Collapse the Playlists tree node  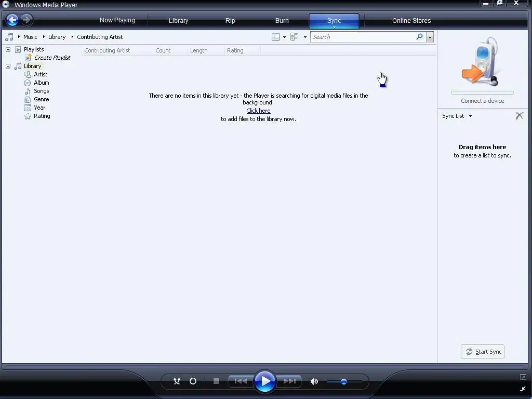tap(8, 49)
